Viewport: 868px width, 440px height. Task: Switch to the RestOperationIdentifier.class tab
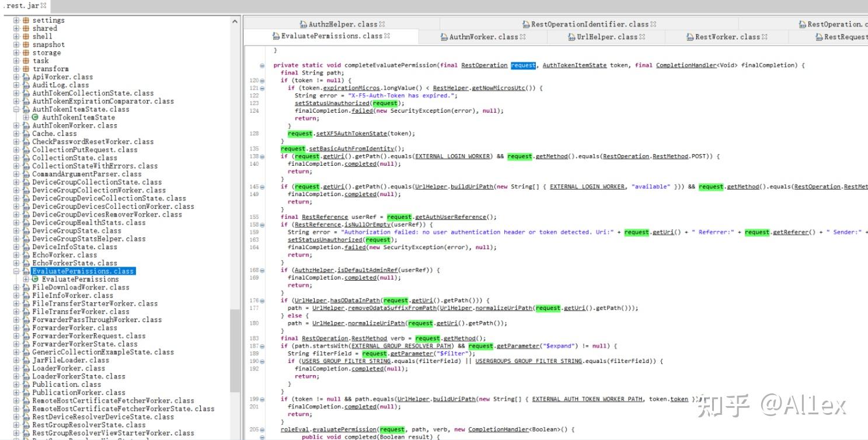point(590,24)
